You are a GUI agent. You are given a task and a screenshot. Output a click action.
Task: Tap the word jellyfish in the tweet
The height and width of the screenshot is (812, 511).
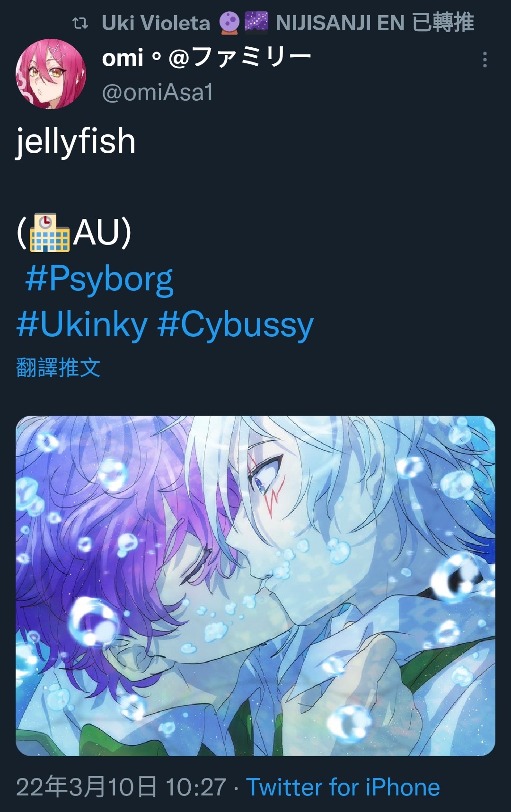pyautogui.click(x=76, y=141)
